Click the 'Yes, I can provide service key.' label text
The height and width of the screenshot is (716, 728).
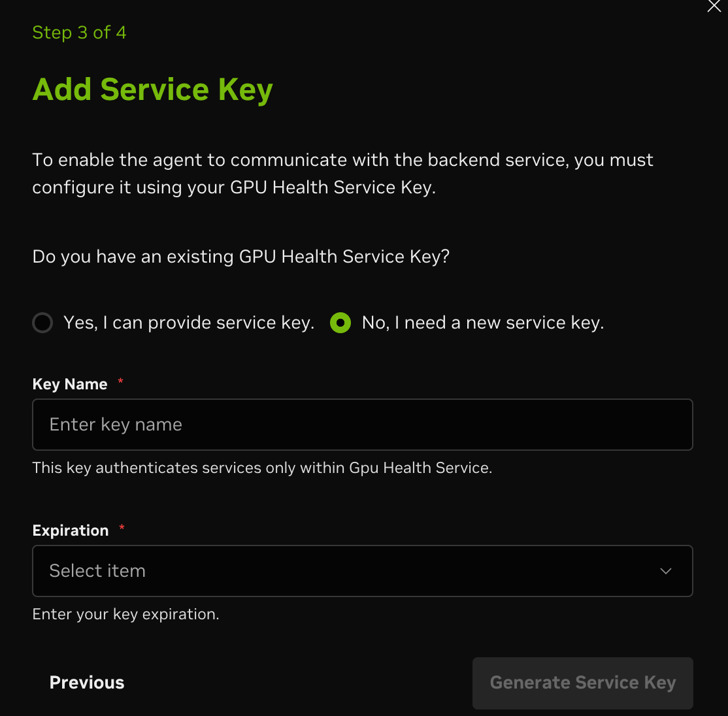(x=189, y=323)
